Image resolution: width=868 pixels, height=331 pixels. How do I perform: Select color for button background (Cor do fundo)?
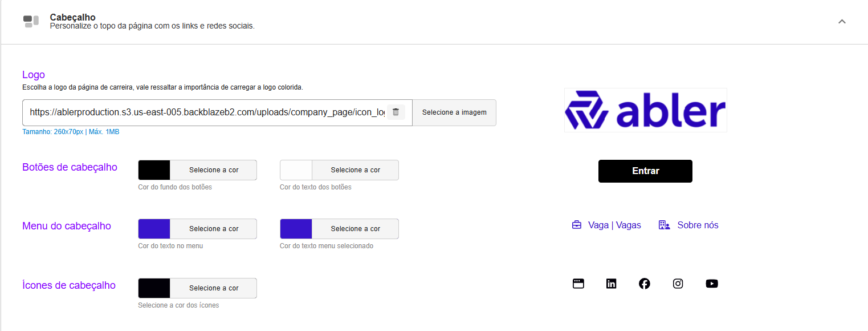tap(214, 170)
